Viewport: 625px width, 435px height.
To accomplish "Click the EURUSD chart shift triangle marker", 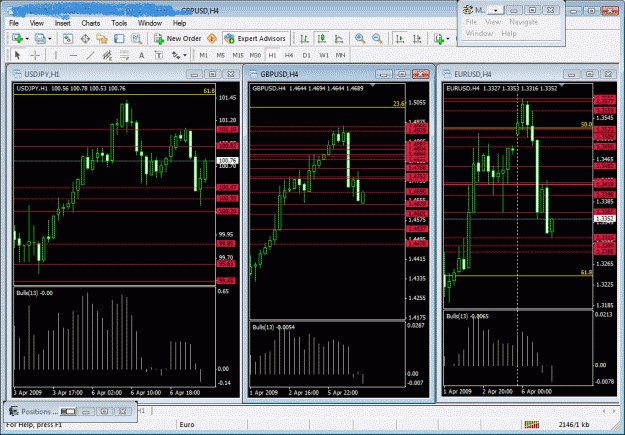I will pos(562,85).
